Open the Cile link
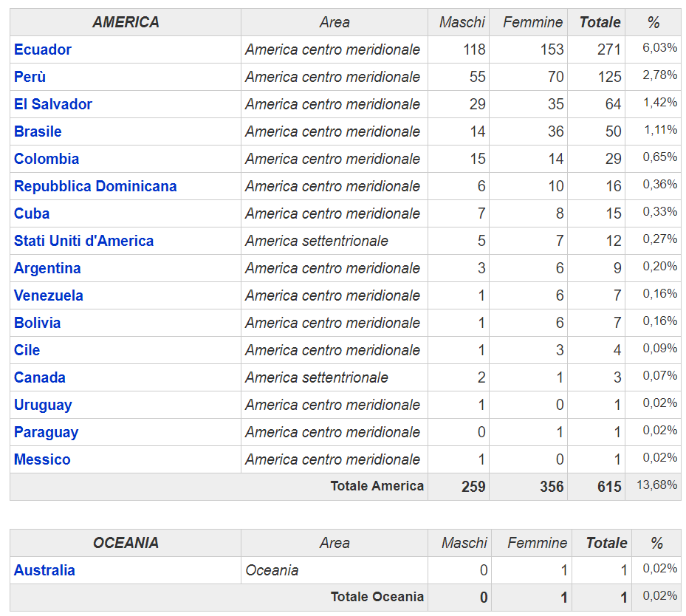This screenshot has width=686, height=616. point(27,350)
